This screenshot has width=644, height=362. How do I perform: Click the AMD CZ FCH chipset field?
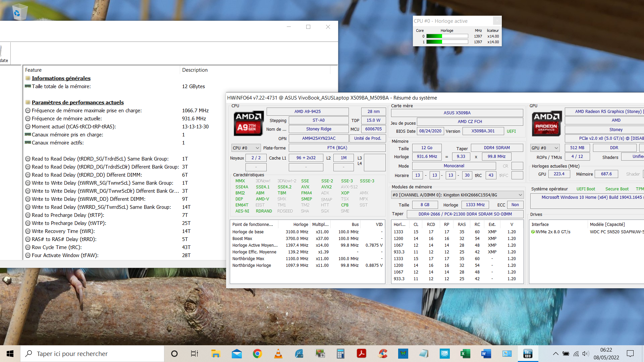470,122
